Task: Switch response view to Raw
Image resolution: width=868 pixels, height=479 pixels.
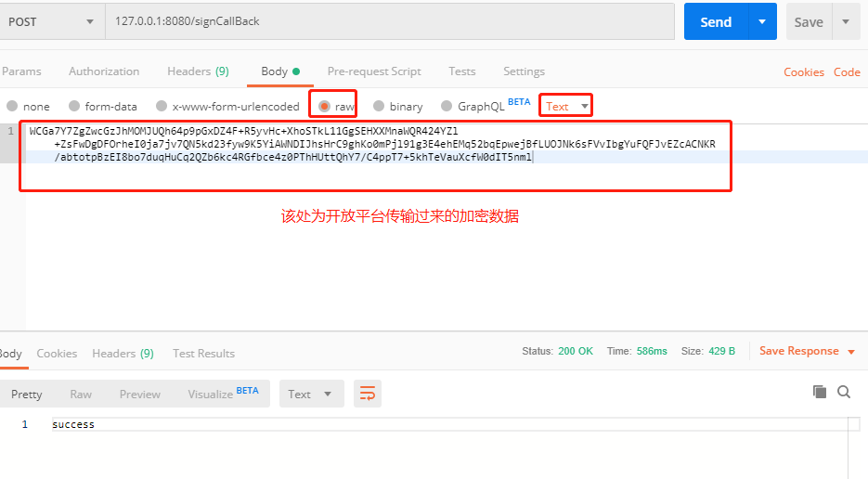Action: click(81, 395)
